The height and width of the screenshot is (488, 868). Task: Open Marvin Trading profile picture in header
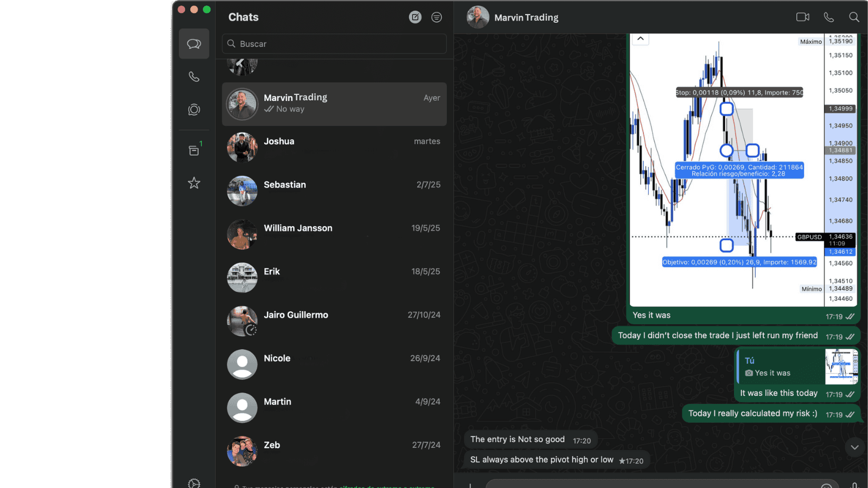(478, 17)
